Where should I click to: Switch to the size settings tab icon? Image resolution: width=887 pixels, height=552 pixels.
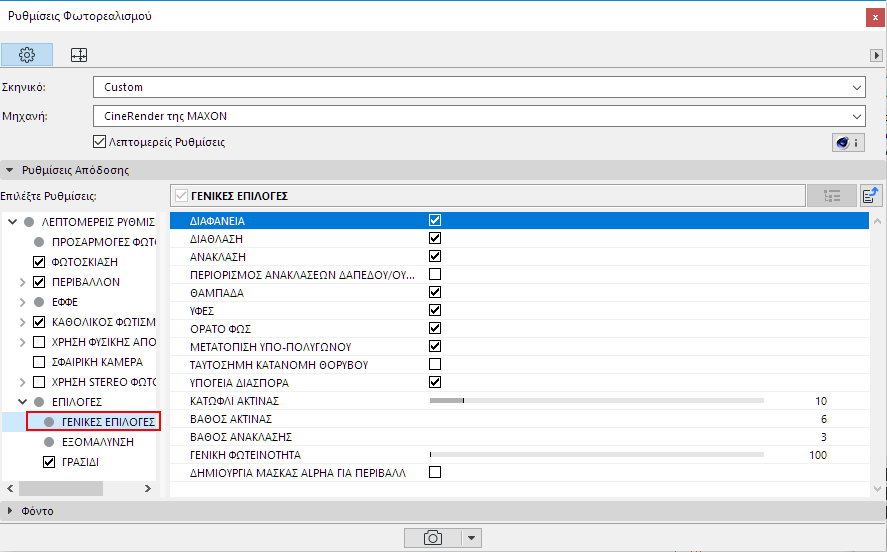point(79,55)
